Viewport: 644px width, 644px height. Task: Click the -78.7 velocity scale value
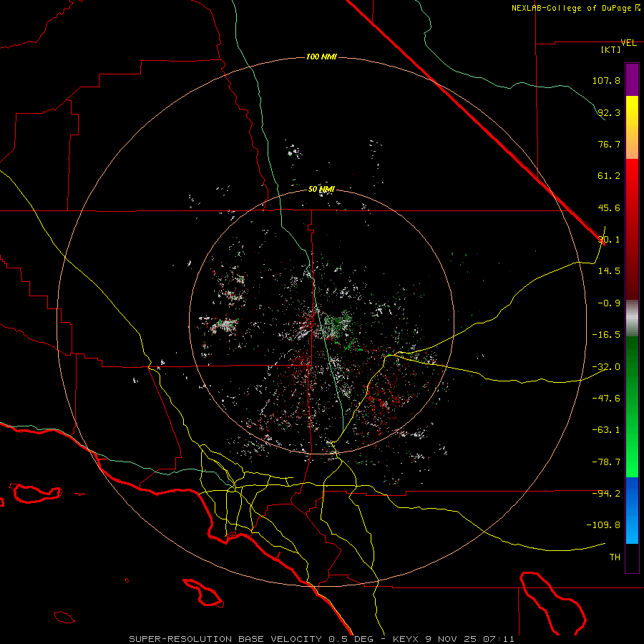point(606,462)
